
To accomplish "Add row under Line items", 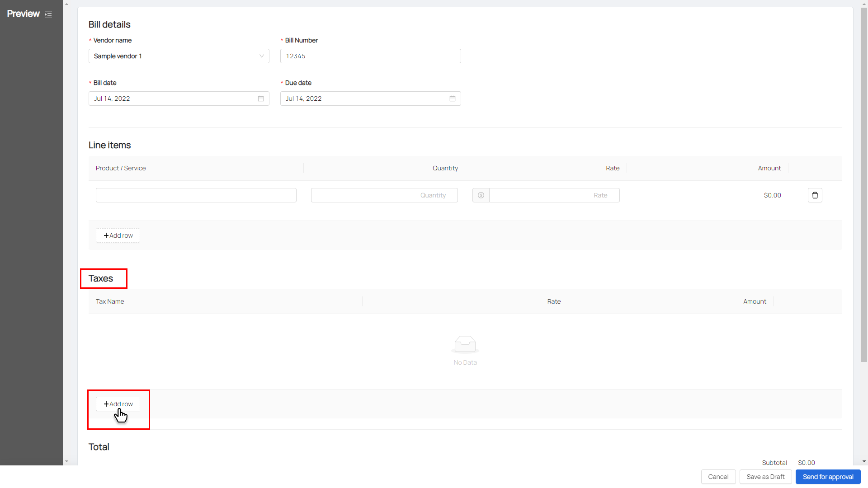I will pyautogui.click(x=118, y=235).
